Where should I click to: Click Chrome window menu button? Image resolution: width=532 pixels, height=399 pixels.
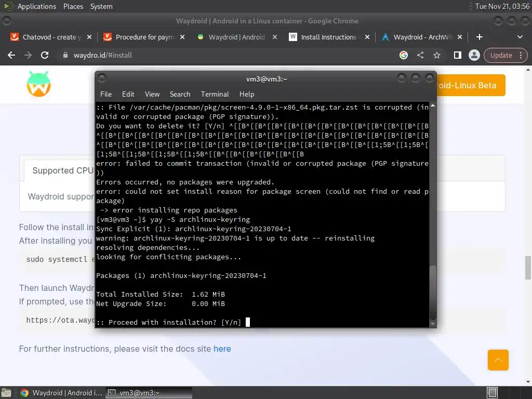(6, 21)
